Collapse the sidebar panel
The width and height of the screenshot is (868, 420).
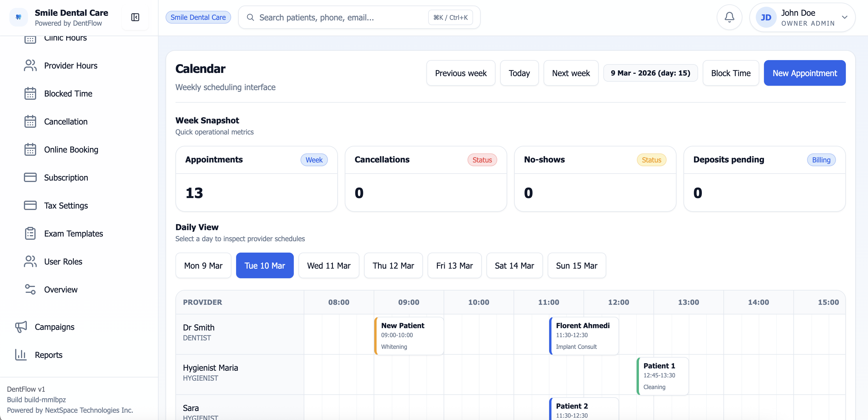135,17
